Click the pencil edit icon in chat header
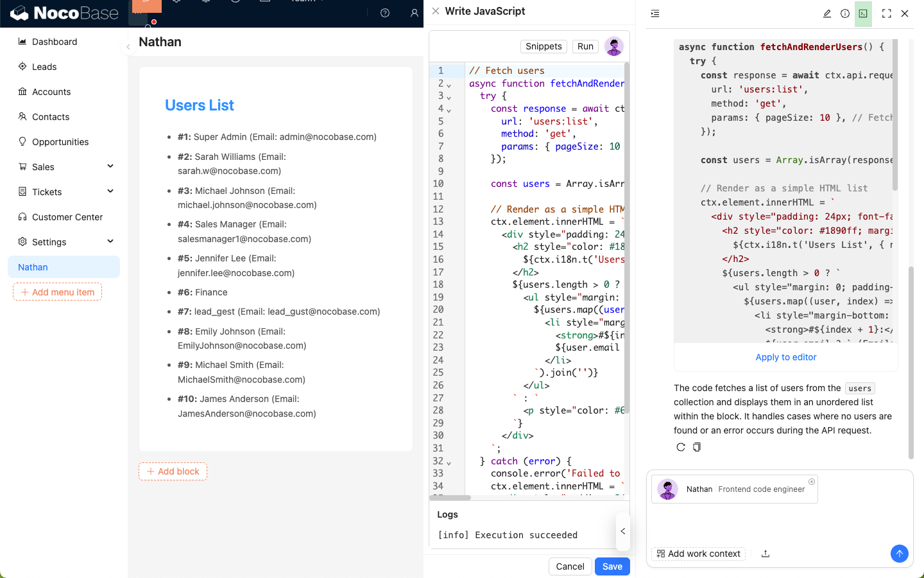924x578 pixels. 827,13
